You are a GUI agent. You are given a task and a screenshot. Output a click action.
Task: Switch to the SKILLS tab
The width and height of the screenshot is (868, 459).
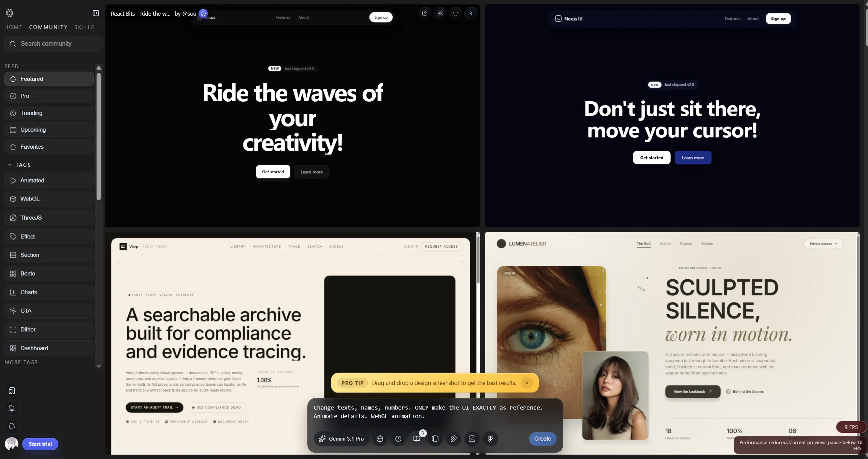[84, 27]
